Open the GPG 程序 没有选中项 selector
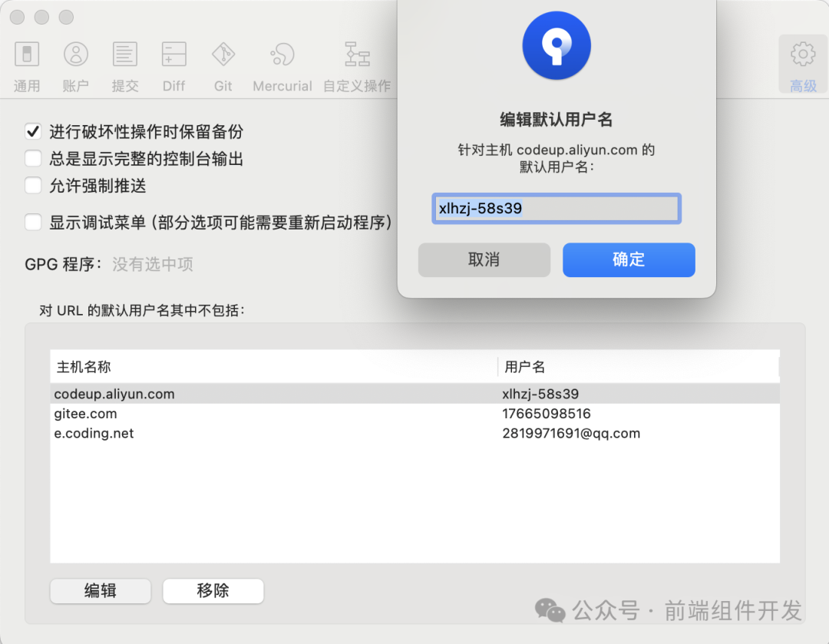 click(x=153, y=264)
